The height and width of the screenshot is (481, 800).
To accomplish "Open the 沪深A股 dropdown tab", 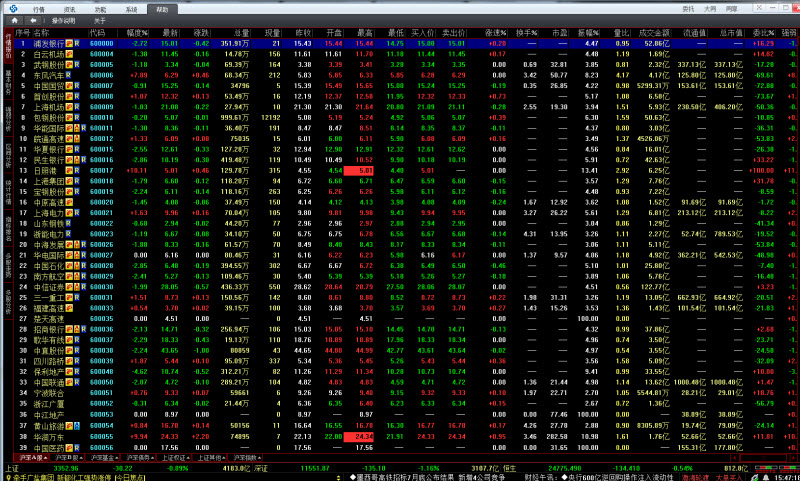I will 33,458.
